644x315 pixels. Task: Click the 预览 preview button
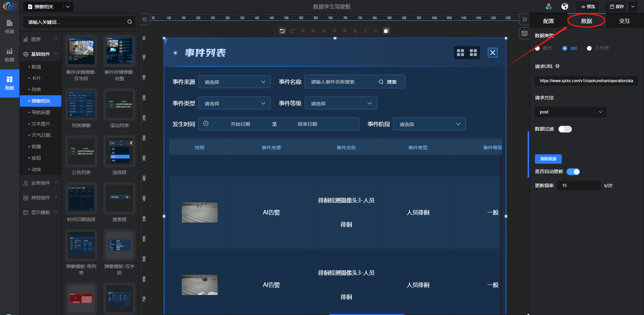tap(588, 6)
